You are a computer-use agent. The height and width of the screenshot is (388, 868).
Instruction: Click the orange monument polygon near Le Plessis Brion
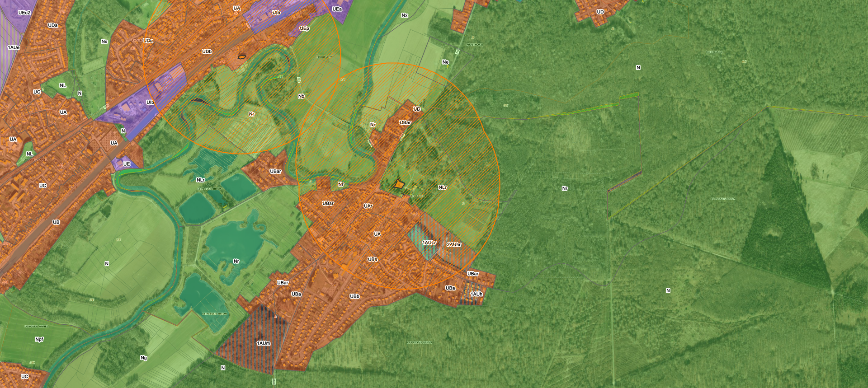[399, 184]
